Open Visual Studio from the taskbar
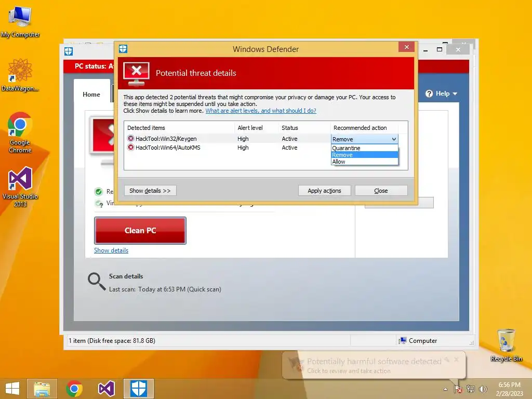 [x=106, y=389]
